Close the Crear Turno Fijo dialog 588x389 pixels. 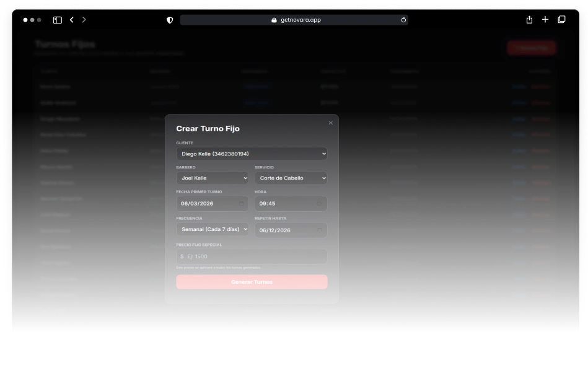[x=330, y=123]
